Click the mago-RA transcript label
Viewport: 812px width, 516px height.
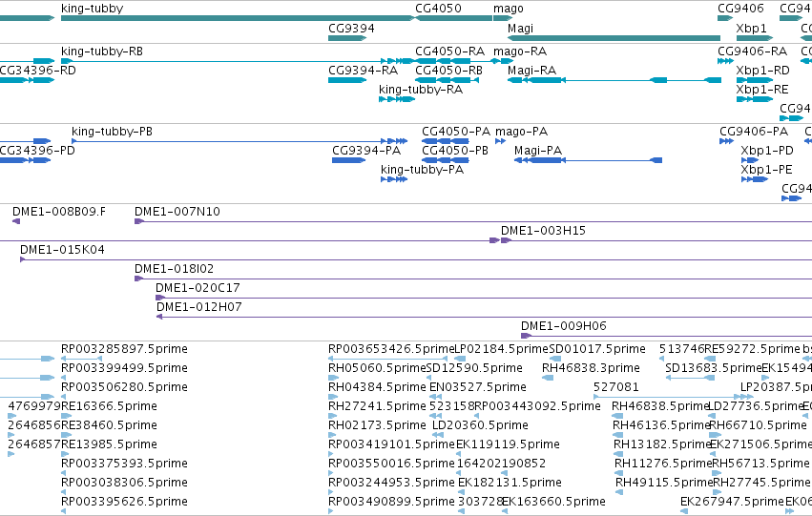coord(520,52)
